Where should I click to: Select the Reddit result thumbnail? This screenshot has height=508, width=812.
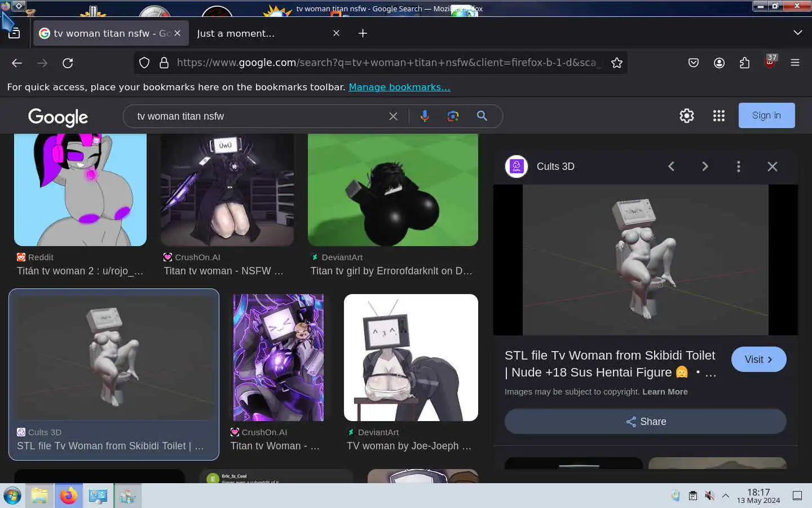tap(80, 190)
